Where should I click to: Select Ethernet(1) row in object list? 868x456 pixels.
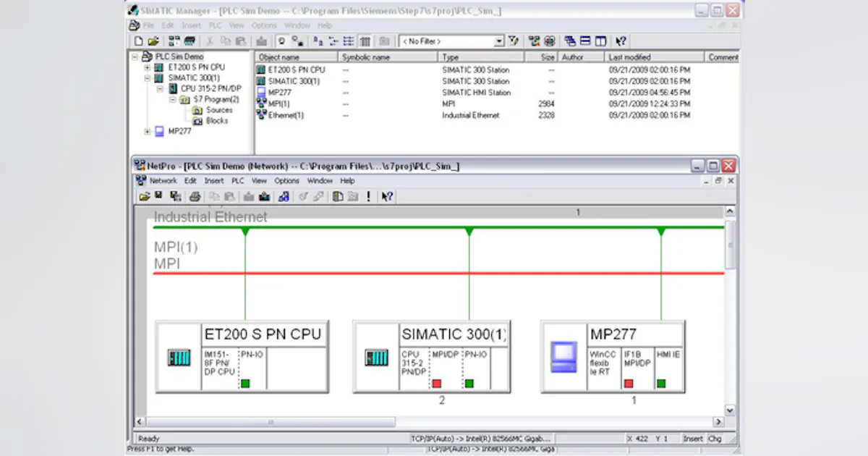(498, 115)
